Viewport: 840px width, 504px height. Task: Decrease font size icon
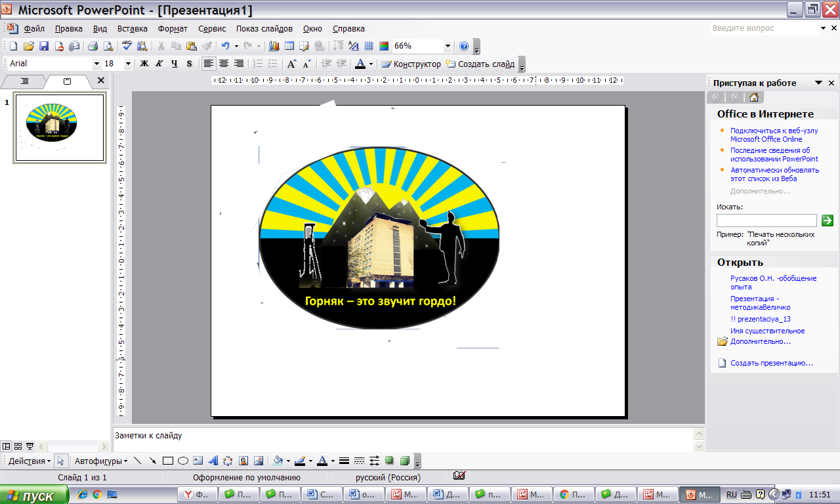(306, 64)
